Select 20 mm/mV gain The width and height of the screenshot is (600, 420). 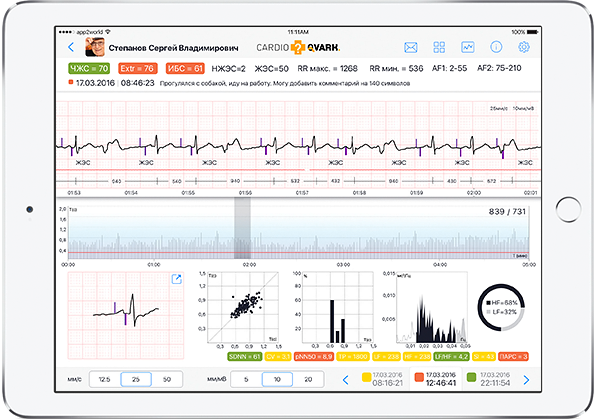pyautogui.click(x=308, y=379)
